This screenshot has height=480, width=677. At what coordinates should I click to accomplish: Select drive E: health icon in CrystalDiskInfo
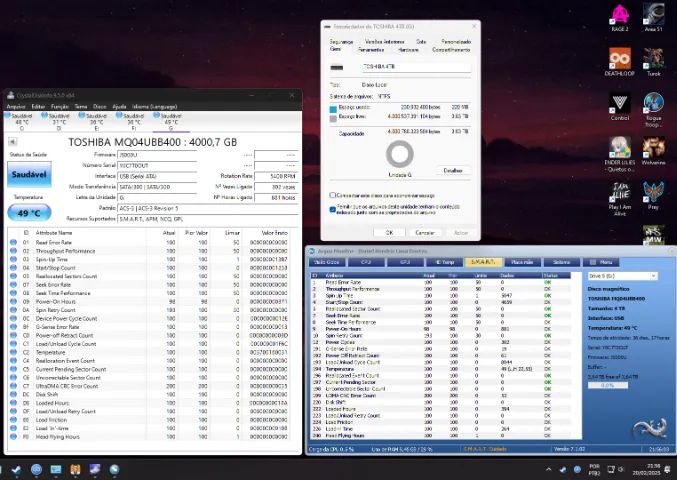click(x=82, y=116)
